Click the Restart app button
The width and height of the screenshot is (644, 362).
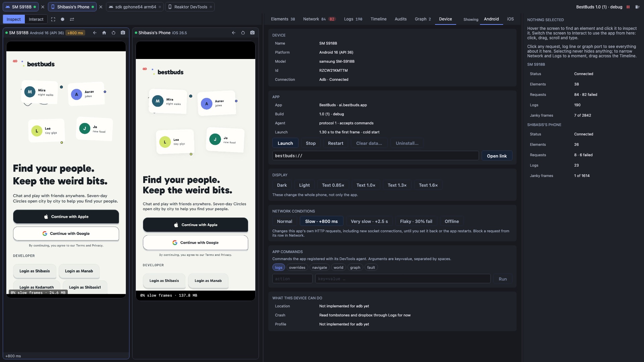pyautogui.click(x=335, y=143)
